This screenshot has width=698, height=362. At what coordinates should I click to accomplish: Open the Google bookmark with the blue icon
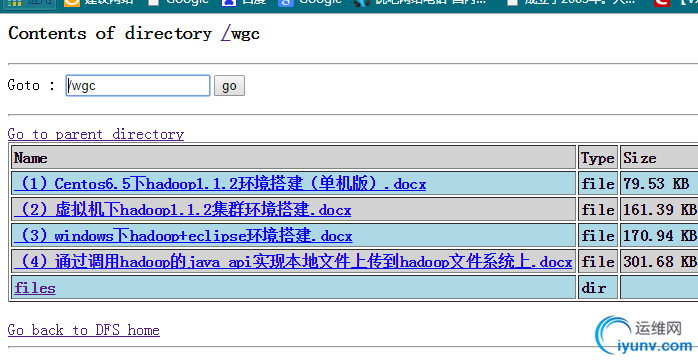coord(310,2)
